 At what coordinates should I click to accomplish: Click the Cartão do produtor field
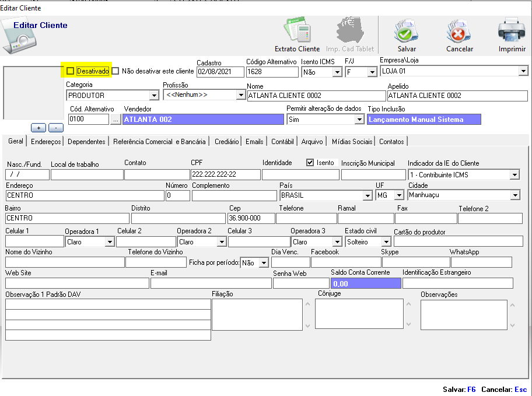459,241
